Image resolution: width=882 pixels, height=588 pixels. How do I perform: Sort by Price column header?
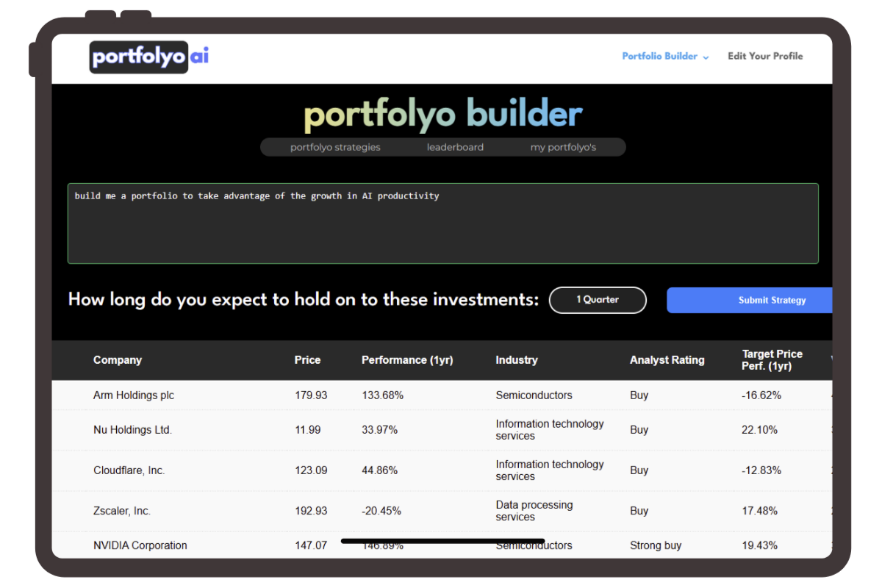point(307,360)
